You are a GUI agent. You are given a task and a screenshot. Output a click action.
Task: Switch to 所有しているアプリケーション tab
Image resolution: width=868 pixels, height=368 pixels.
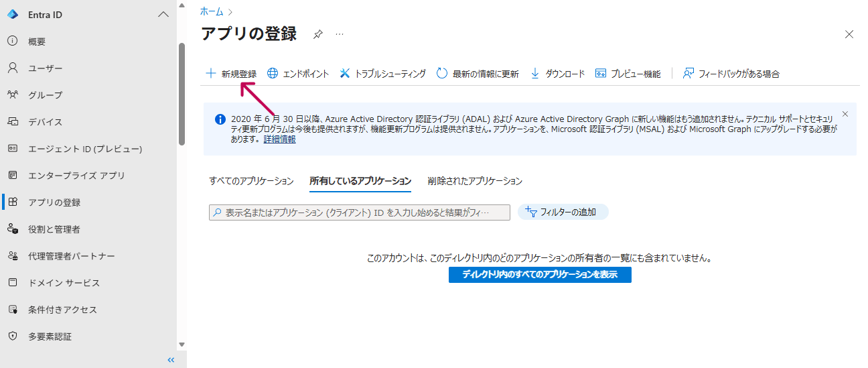pos(360,181)
